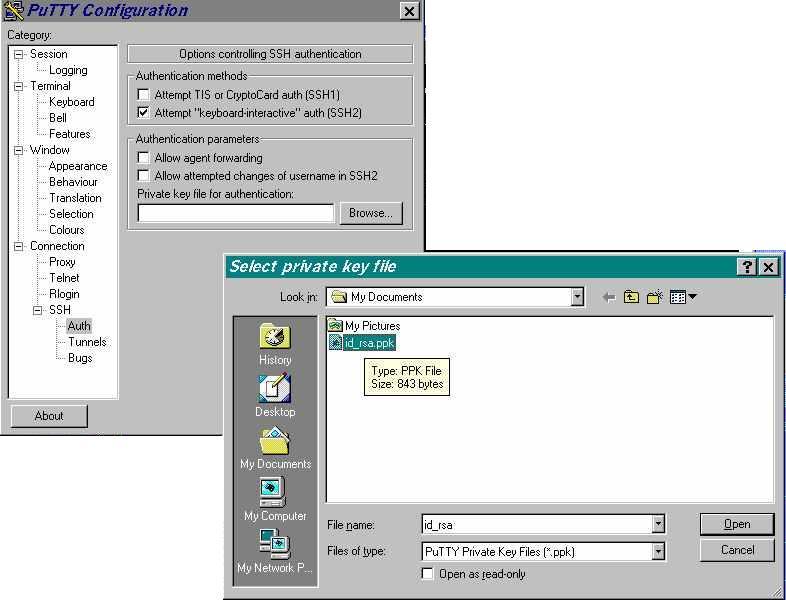Check Open as read-only option

click(428, 574)
